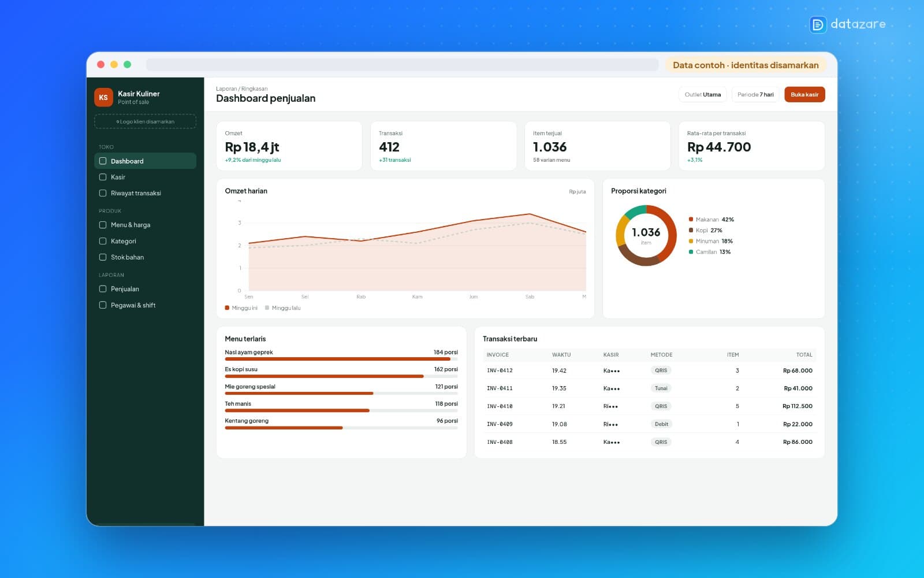Click the Penjualan square icon
The image size is (924, 578).
103,289
